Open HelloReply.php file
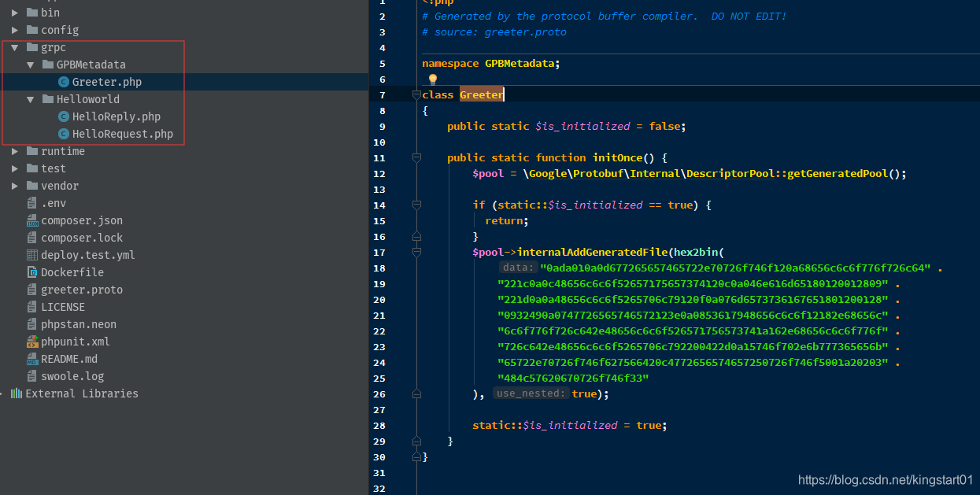The width and height of the screenshot is (980, 495). (x=116, y=116)
